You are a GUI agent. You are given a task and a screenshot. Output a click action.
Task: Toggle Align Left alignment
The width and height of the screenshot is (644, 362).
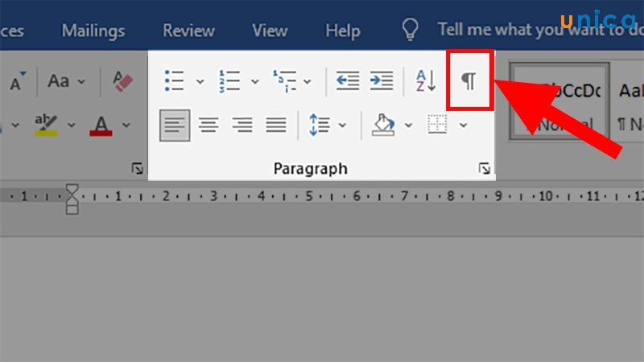pos(175,125)
